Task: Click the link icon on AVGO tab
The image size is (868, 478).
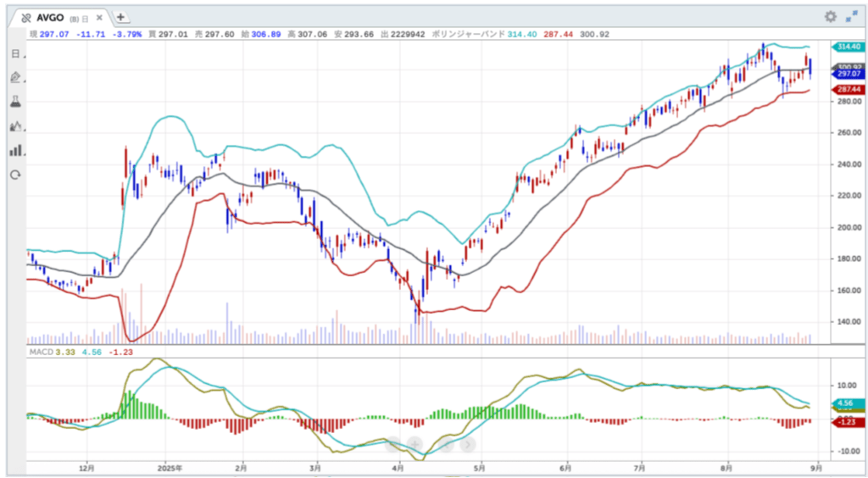Action: (26, 18)
